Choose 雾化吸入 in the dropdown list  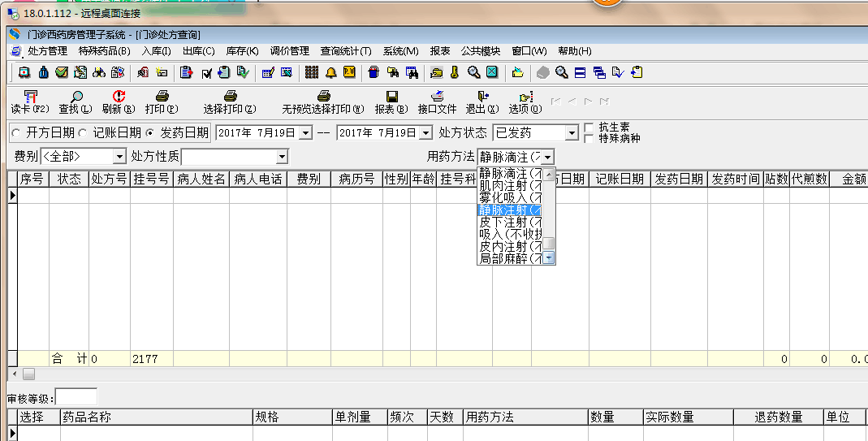(509, 198)
